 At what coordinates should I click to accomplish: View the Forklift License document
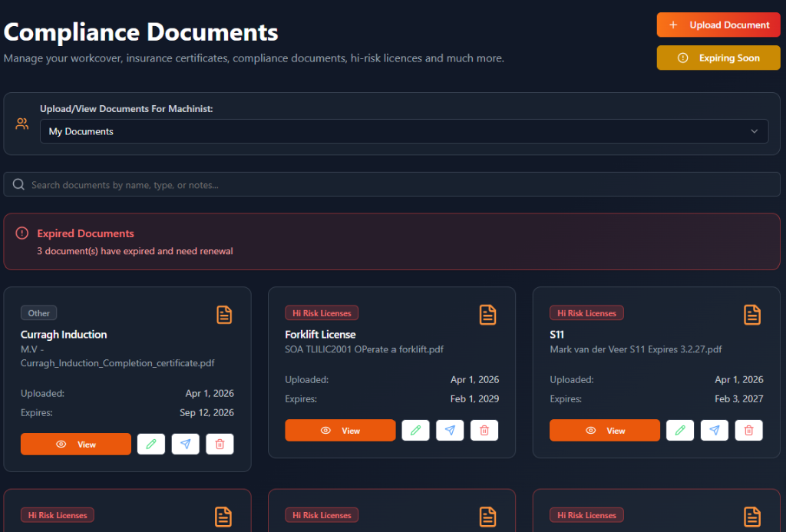340,430
